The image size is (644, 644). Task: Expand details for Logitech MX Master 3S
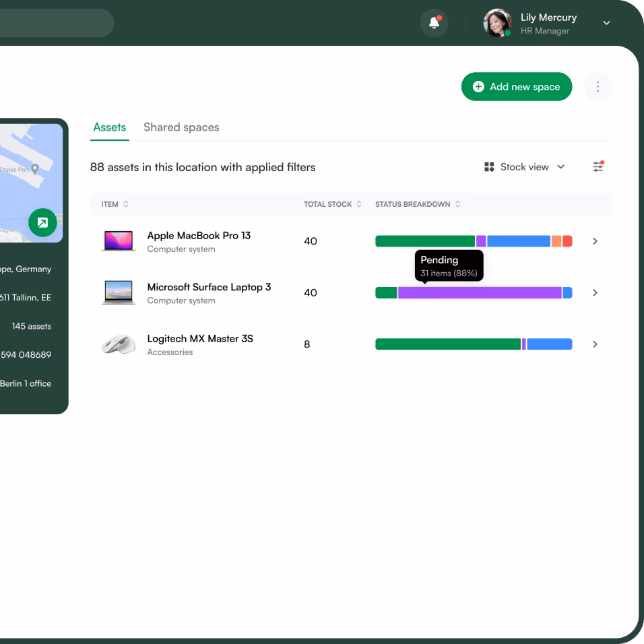(x=595, y=344)
